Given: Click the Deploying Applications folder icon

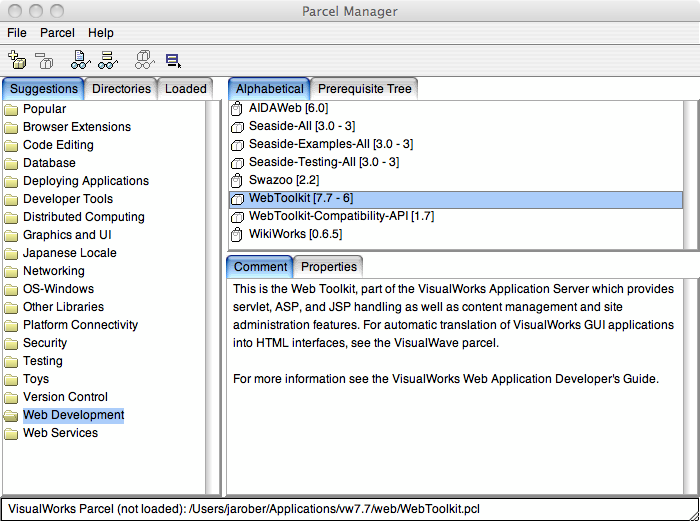Looking at the screenshot, I should pos(11,181).
